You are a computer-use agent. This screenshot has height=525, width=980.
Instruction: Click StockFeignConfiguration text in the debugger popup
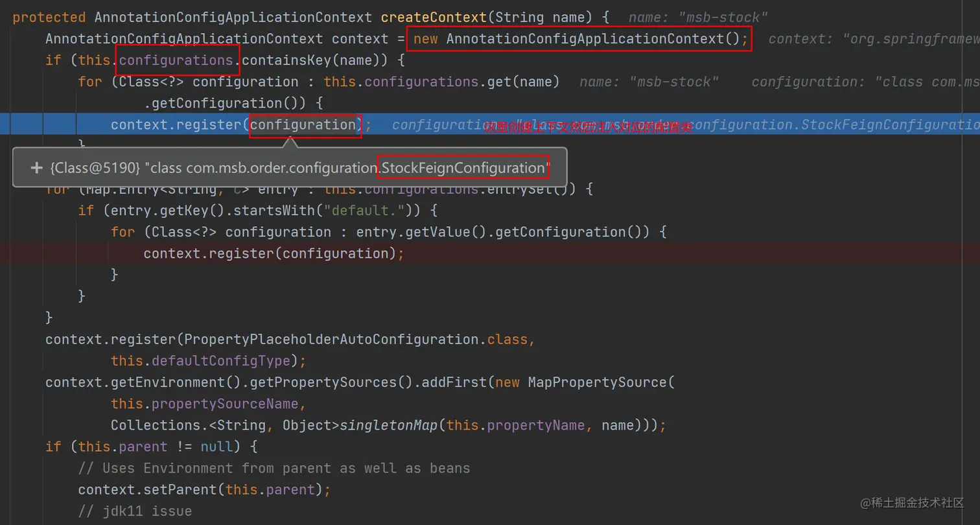pos(463,168)
